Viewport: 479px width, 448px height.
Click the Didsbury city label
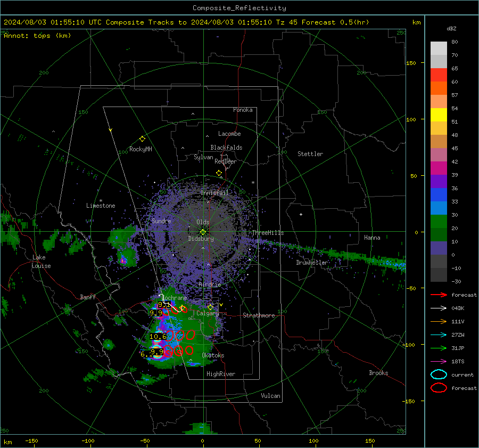(201, 239)
